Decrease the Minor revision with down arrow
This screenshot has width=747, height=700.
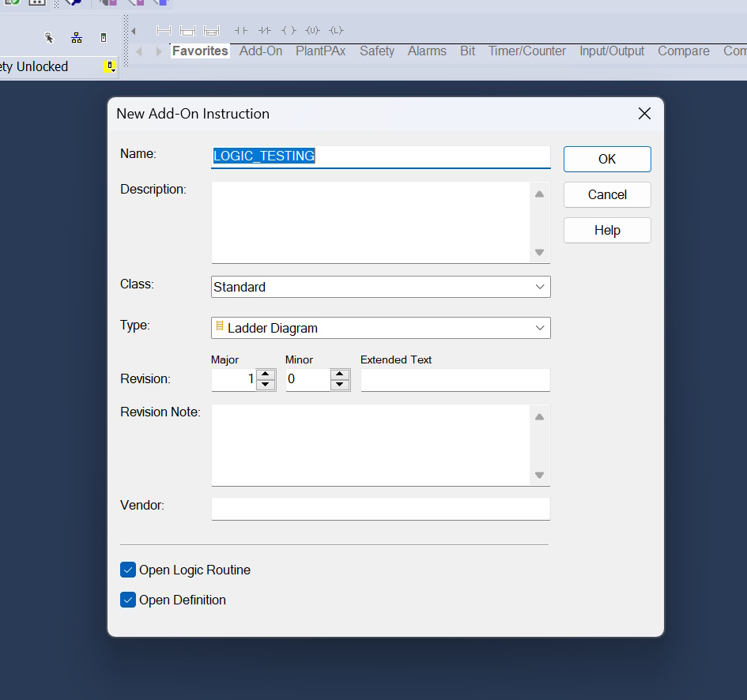click(x=340, y=385)
